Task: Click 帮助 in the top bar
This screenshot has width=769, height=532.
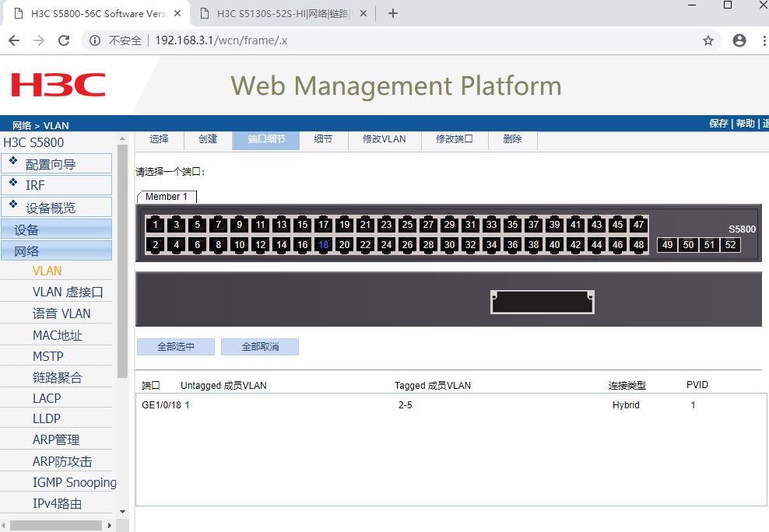Action: click(x=745, y=124)
